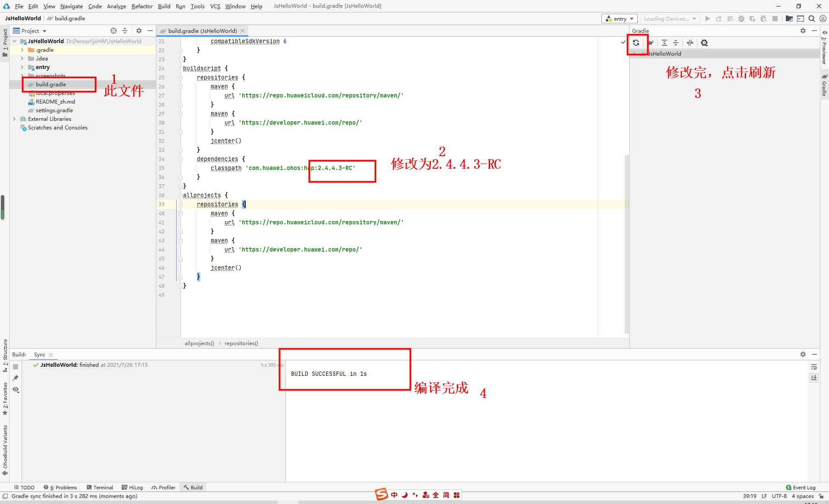Select README_zh.md file

[x=55, y=101]
